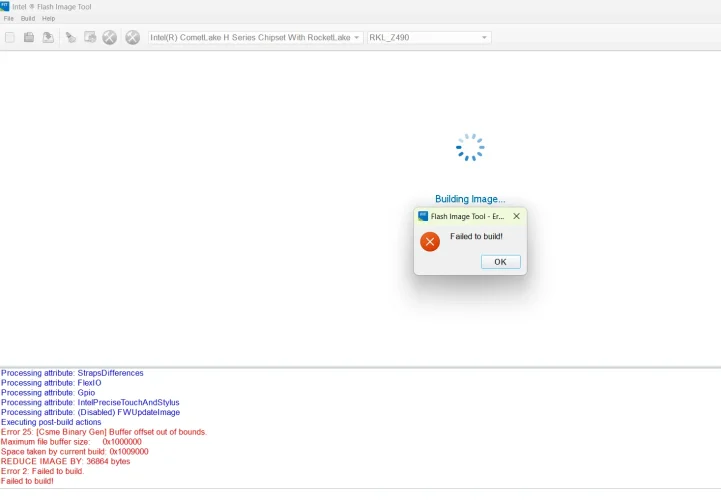
Task: Click 'Error 25' buffer offset log line
Action: tap(104, 431)
